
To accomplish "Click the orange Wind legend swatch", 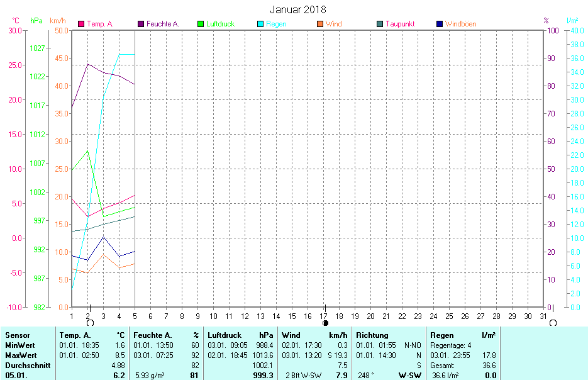I will 320,24.
